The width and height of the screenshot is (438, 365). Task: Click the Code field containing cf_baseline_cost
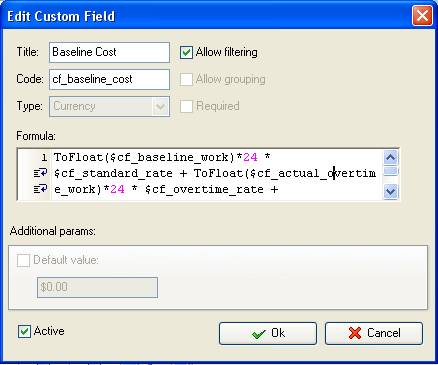coord(109,79)
